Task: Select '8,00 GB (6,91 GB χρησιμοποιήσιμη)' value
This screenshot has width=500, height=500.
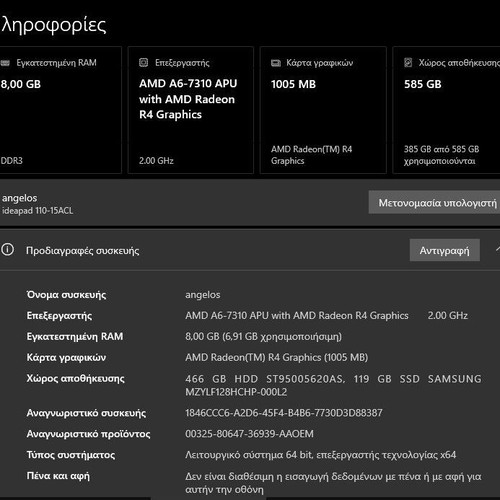Action: click(263, 336)
